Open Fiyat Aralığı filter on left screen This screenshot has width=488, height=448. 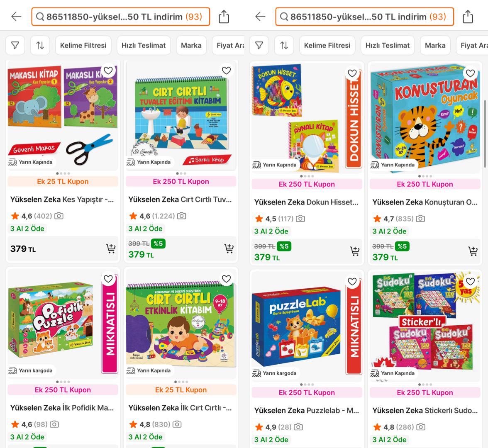click(230, 46)
